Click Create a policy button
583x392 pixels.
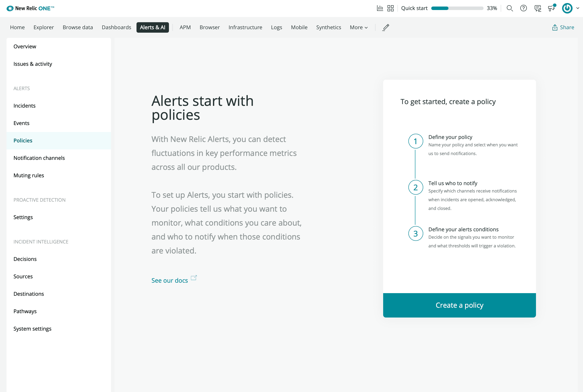[459, 305]
